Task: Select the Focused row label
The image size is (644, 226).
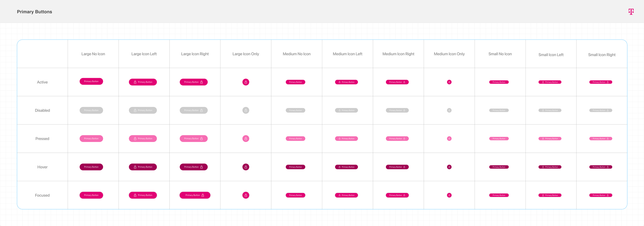Action: [42, 195]
